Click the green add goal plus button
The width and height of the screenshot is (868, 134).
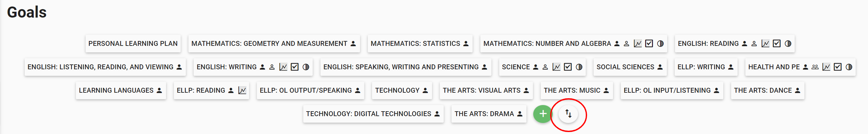(542, 114)
